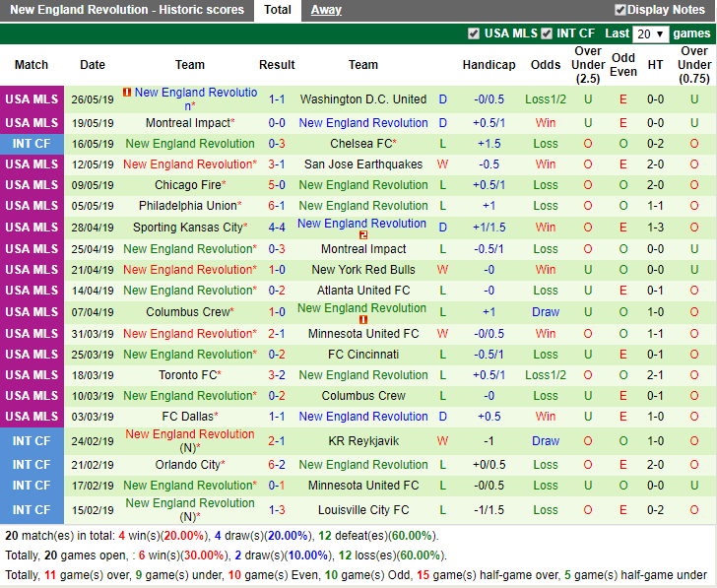Screen dimensions: 717x588
Task: Click the Odds column header
Action: (546, 65)
